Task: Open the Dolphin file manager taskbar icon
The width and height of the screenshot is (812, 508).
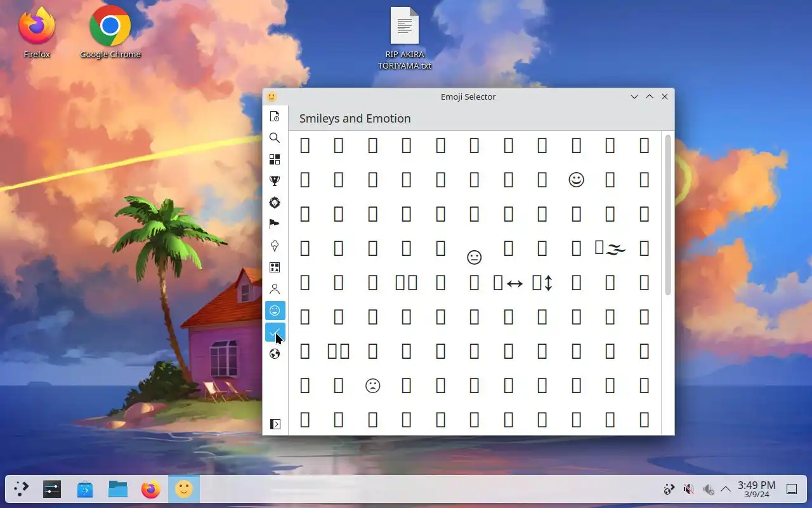Action: [x=118, y=489]
